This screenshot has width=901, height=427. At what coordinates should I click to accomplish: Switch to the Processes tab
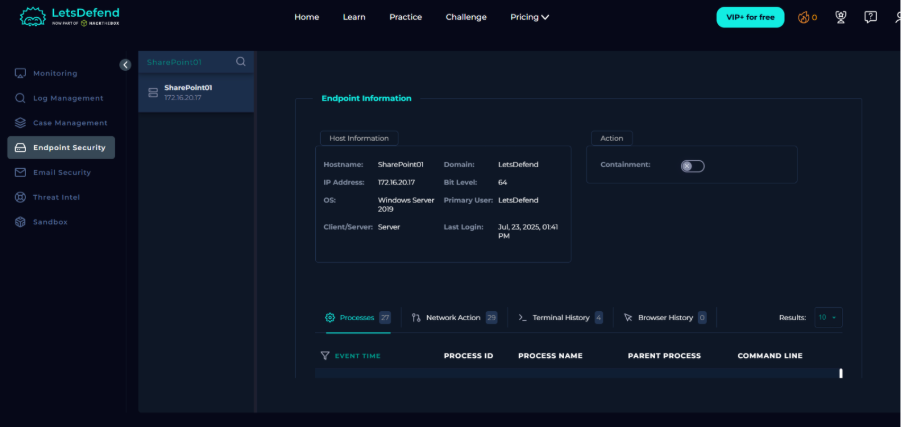[x=357, y=318]
